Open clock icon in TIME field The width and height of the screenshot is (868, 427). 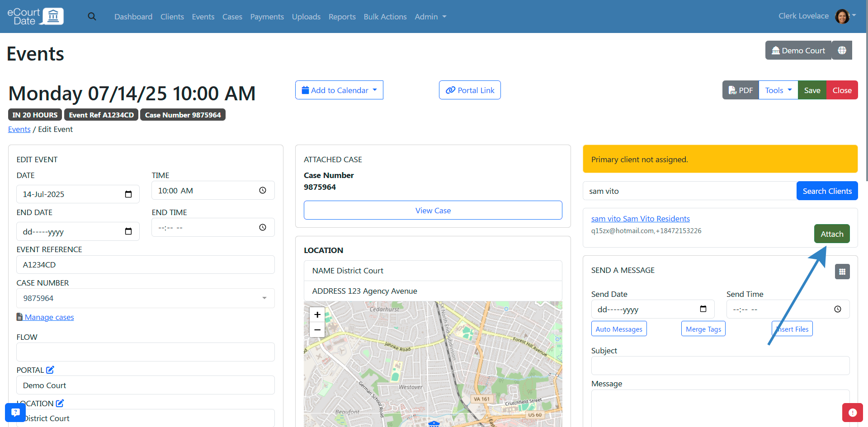[263, 191]
